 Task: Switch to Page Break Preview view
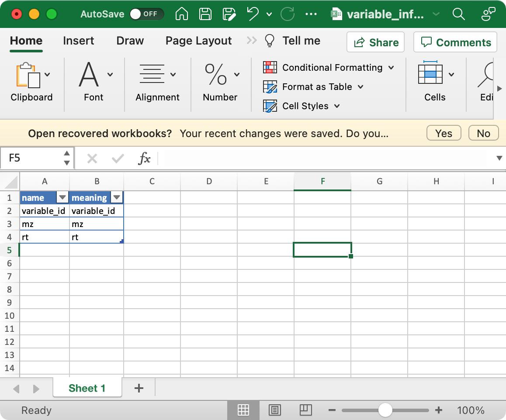(306, 410)
